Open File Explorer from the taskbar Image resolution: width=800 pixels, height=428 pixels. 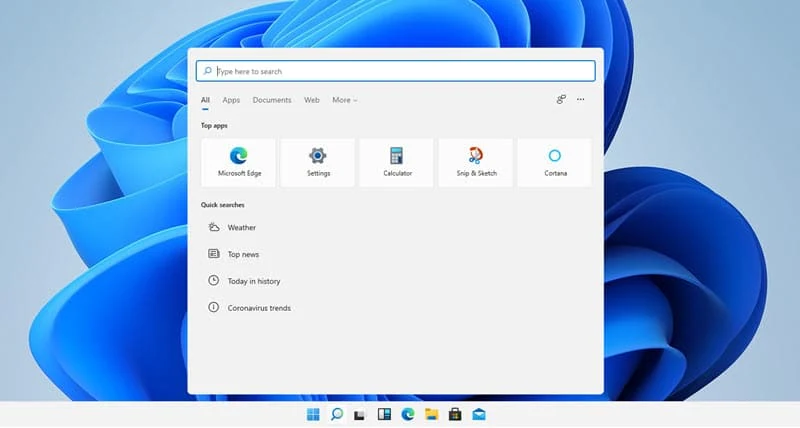pos(432,414)
